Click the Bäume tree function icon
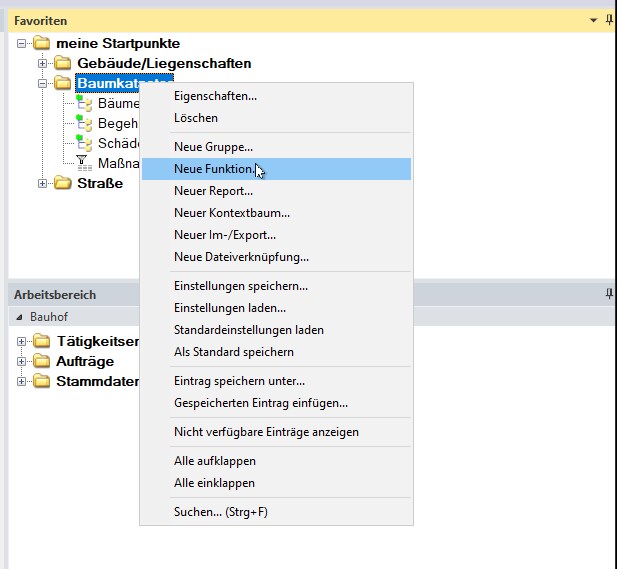The height and width of the screenshot is (569, 617). (84, 103)
